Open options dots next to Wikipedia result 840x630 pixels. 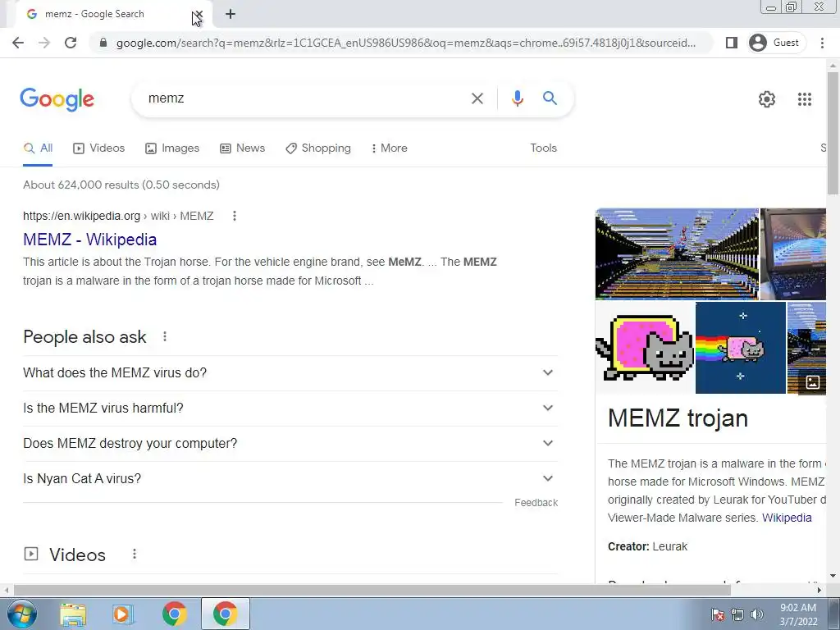tap(234, 216)
